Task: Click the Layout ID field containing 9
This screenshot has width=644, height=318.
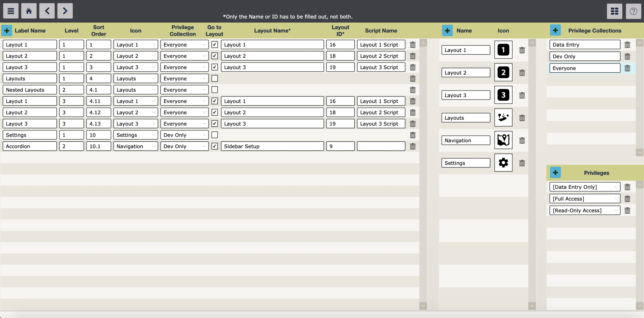Action: [340, 146]
